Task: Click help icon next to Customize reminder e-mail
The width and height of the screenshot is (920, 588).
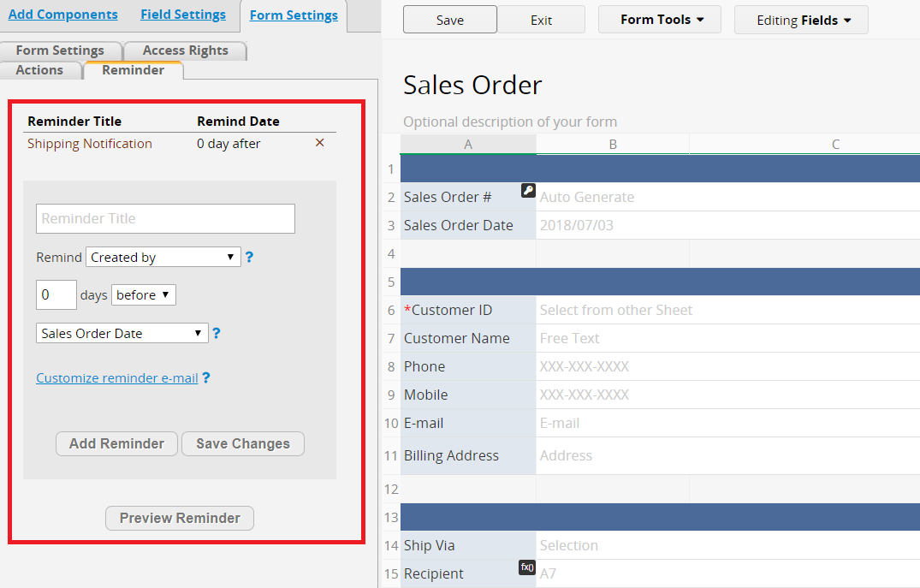Action: tap(206, 377)
